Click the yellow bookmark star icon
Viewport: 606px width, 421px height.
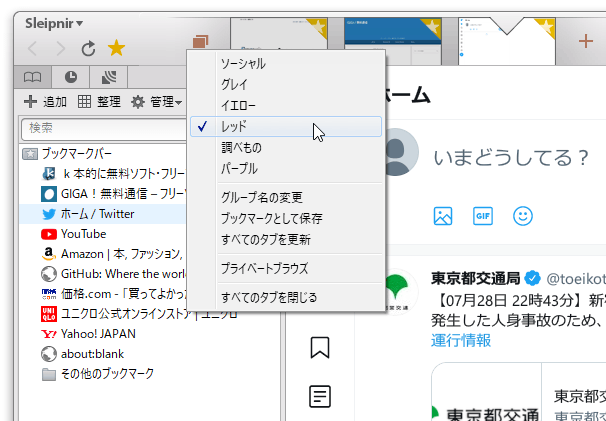click(x=116, y=48)
